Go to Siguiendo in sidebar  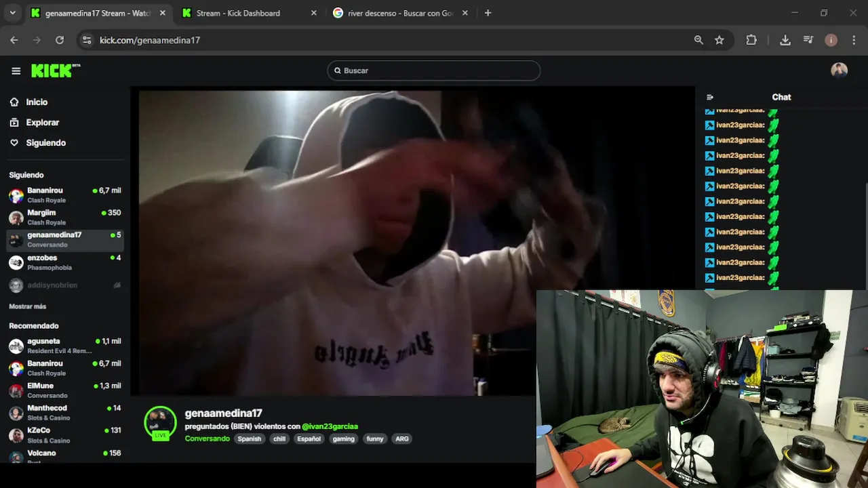pyautogui.click(x=46, y=143)
